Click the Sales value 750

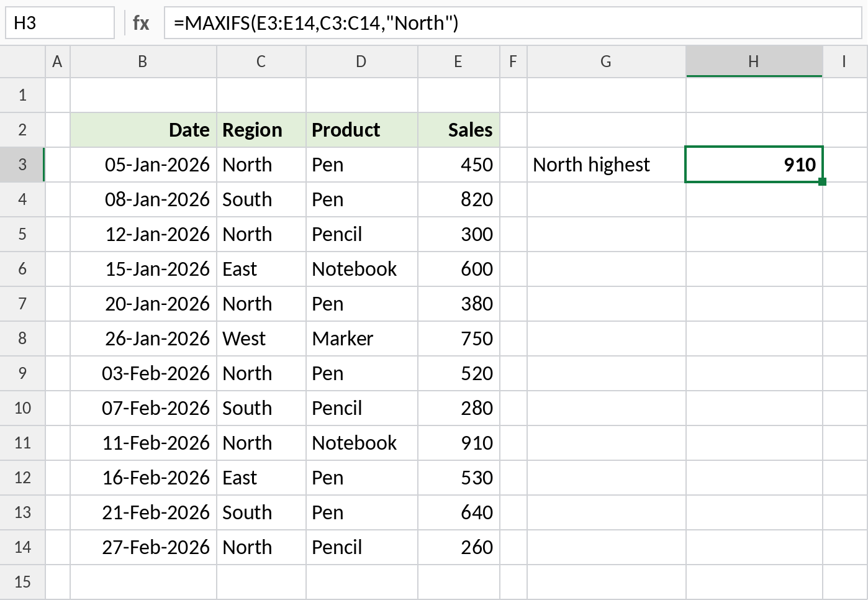[x=459, y=339]
